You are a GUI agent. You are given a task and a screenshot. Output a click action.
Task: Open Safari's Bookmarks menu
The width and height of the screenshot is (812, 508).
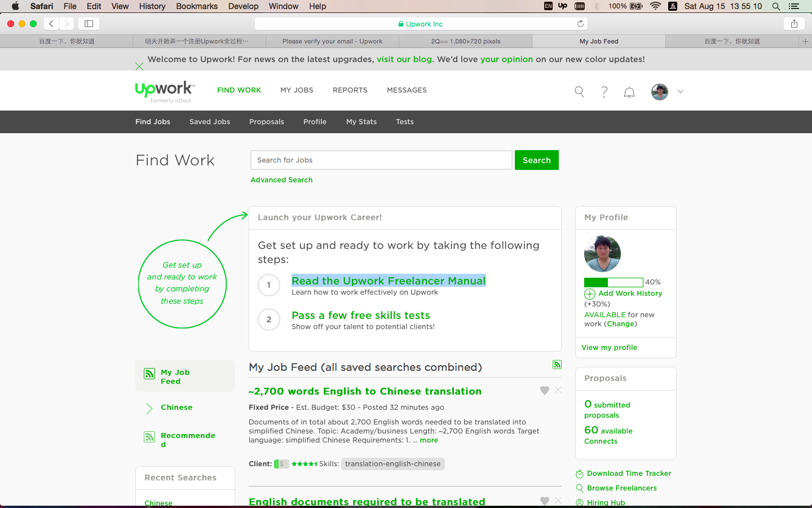(x=196, y=6)
